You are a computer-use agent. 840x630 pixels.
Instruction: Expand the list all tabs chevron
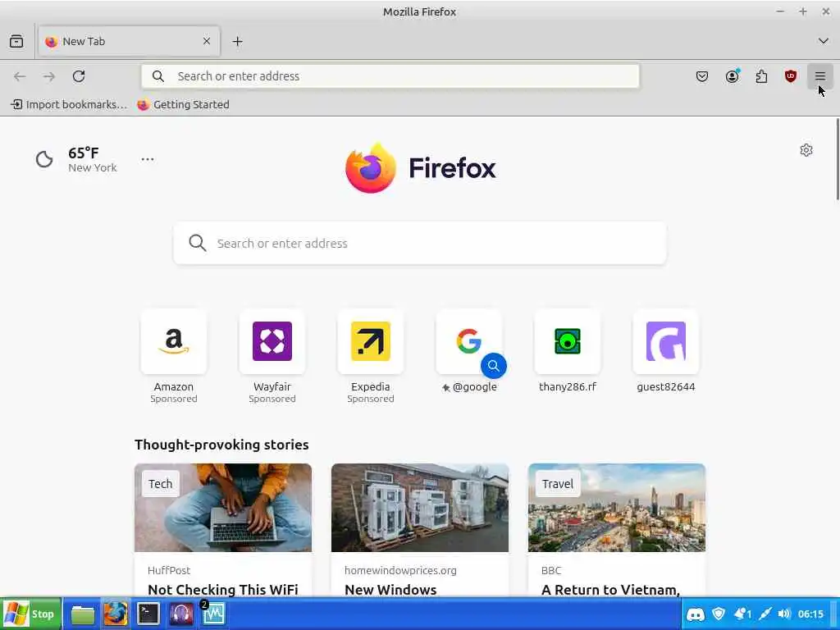pyautogui.click(x=824, y=41)
